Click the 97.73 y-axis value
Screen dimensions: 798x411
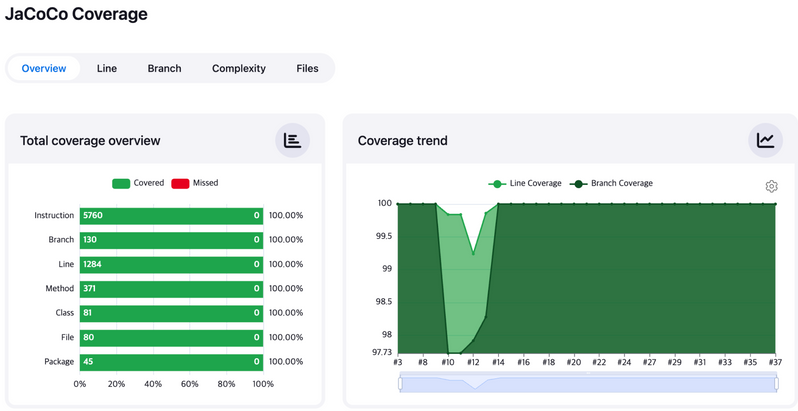(x=382, y=353)
